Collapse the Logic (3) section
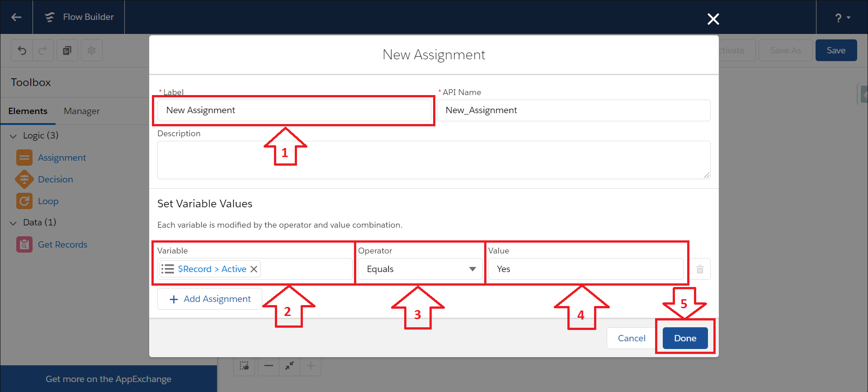Image resolution: width=868 pixels, height=392 pixels. 13,136
